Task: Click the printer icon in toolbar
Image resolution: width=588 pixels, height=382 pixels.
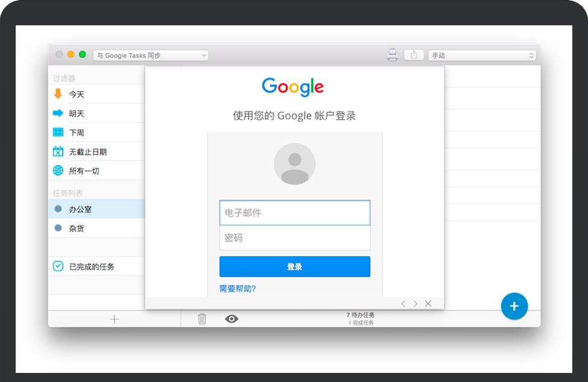Action: point(392,55)
